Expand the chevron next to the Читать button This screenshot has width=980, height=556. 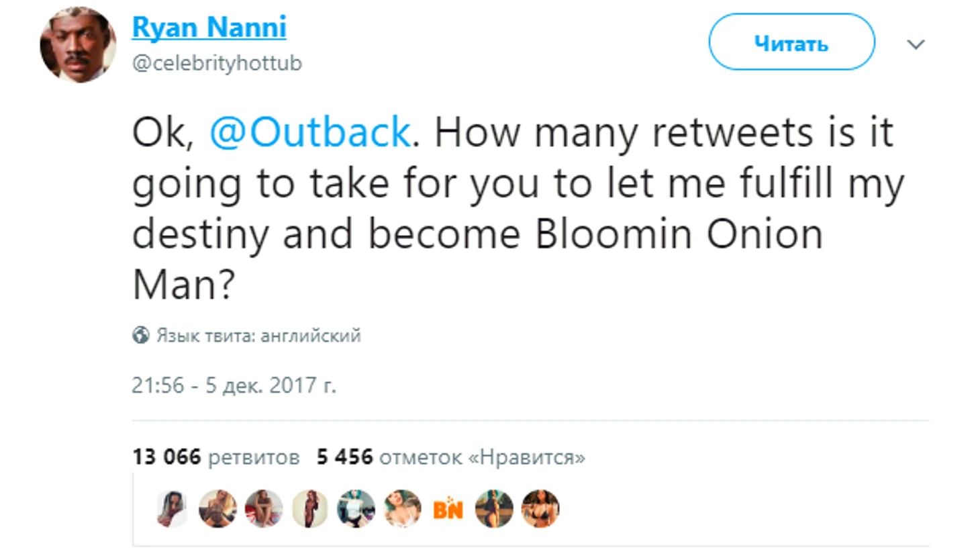(916, 44)
